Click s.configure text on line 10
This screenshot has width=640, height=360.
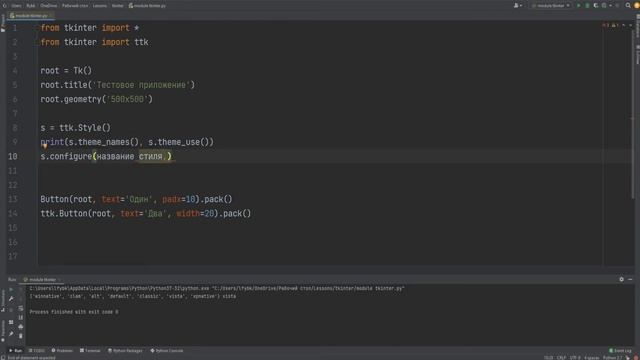point(66,156)
